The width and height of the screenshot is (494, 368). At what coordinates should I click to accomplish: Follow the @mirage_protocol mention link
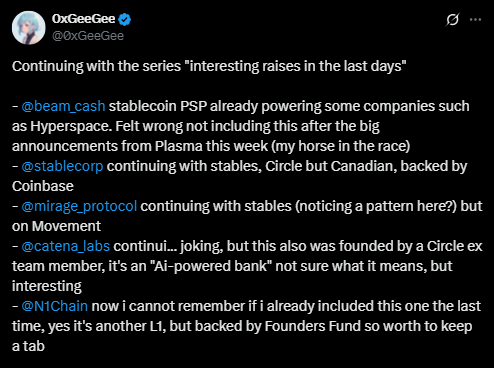point(79,206)
